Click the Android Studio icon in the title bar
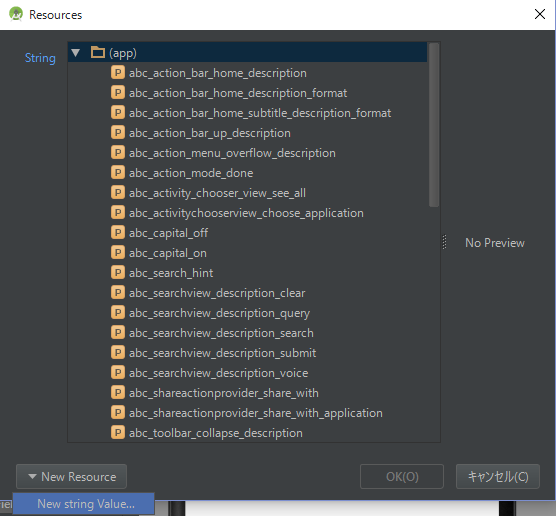The image size is (556, 516). tap(16, 15)
